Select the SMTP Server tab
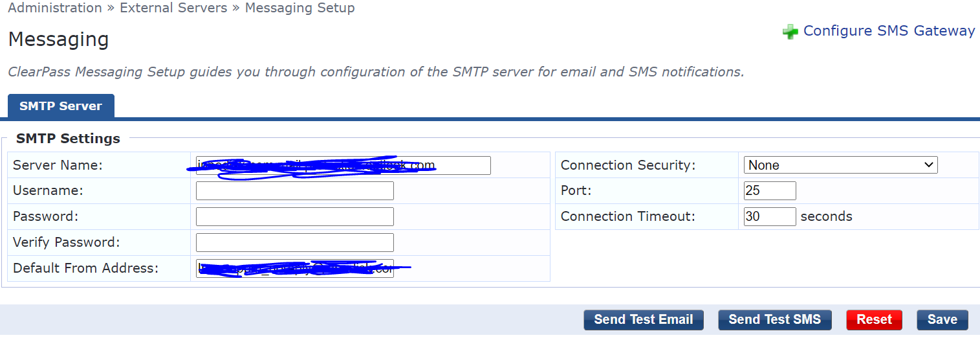This screenshot has width=980, height=353. coord(61,106)
